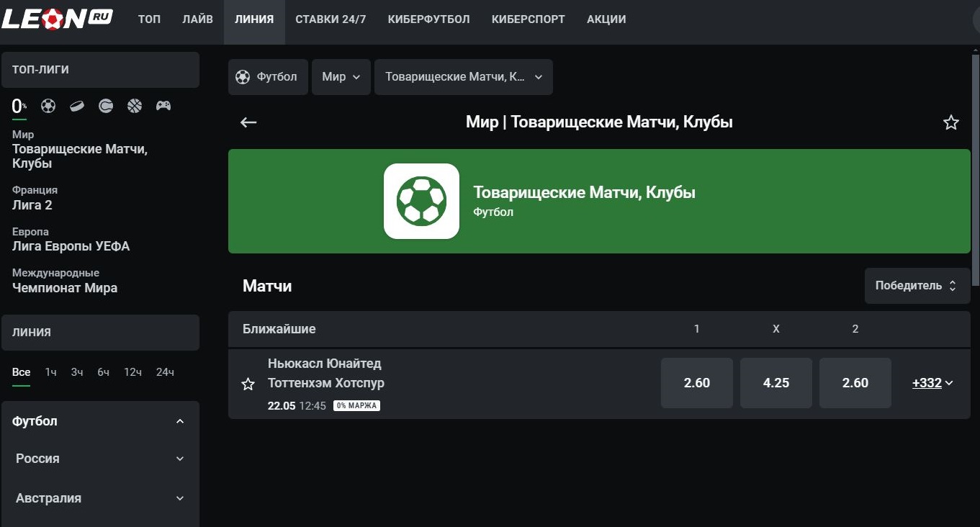Open the АКЦИИ tab
The height and width of the screenshot is (527, 980).
[606, 19]
